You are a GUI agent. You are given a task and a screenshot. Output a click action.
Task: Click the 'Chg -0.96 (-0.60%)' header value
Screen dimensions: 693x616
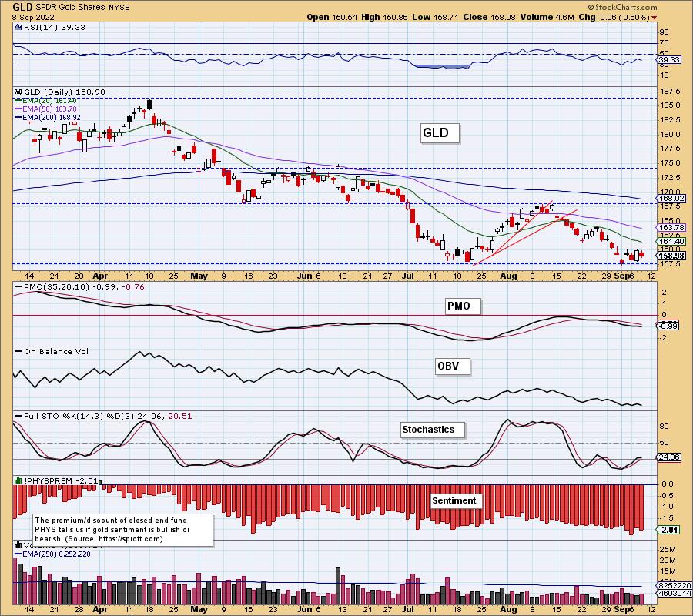point(614,17)
